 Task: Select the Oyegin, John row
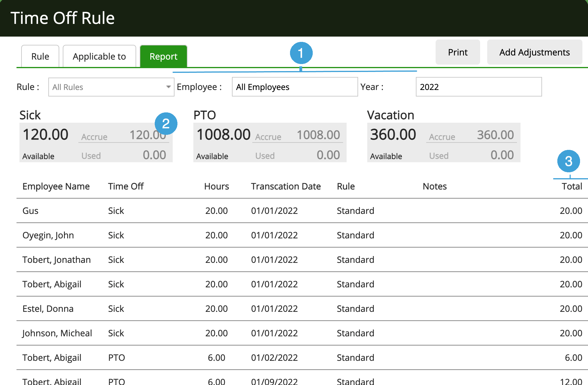click(302, 235)
